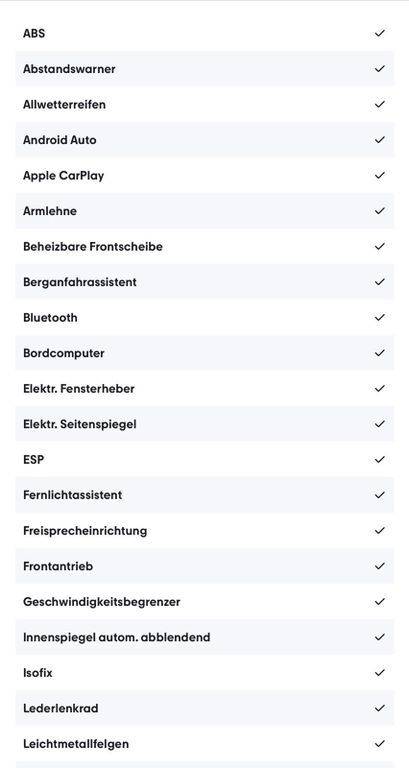
Task: Click the checkmark beside Leichtmetallfelgen
Action: tap(380, 744)
